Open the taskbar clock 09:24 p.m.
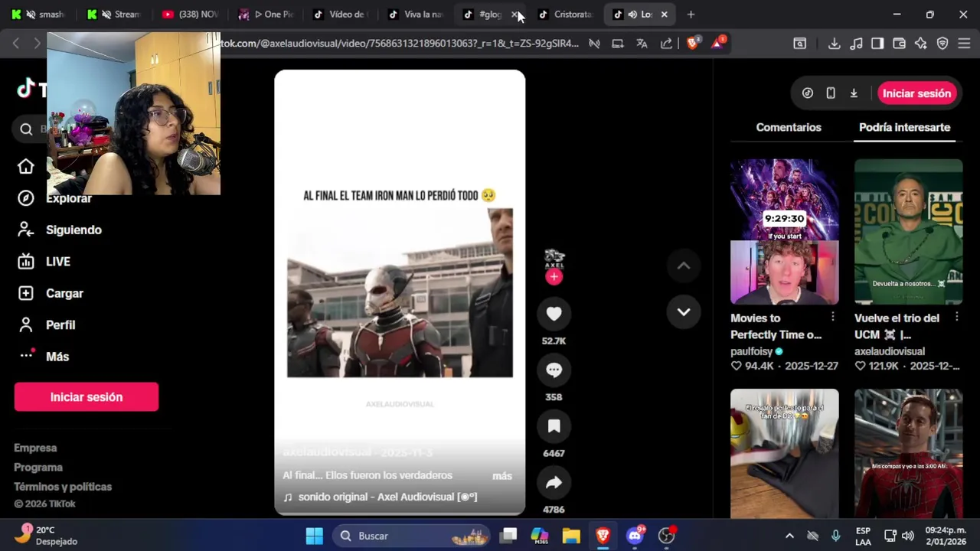Screen dimensions: 980x551 pyautogui.click(x=945, y=536)
